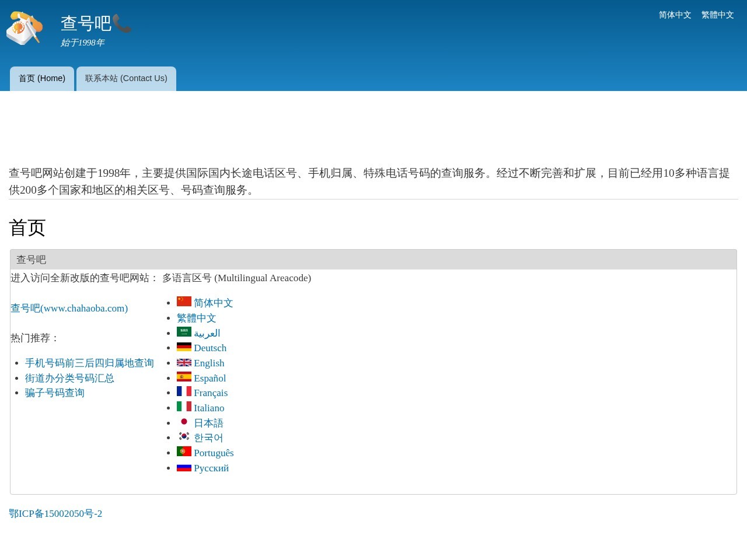Click the China flag icon next to 简体中文
The height and width of the screenshot is (560, 747).
[184, 302]
